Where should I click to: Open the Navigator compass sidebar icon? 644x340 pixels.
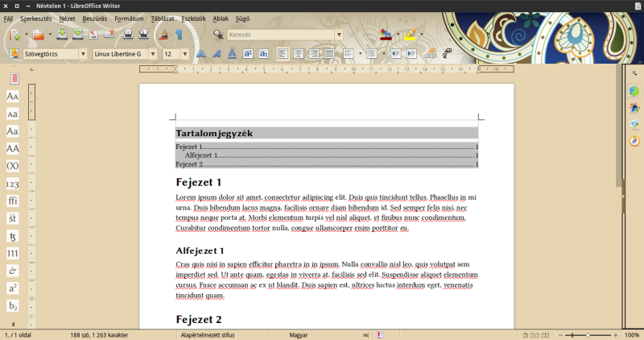click(x=634, y=141)
